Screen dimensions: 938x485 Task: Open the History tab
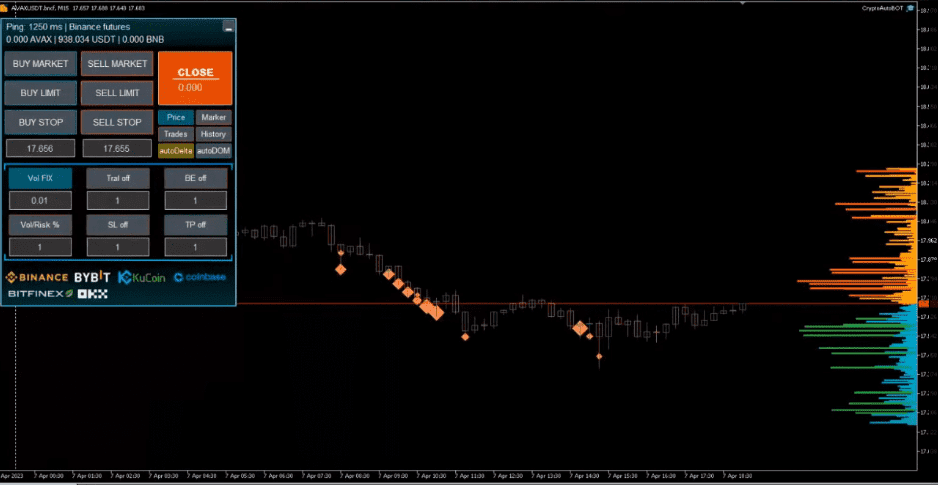click(212, 133)
